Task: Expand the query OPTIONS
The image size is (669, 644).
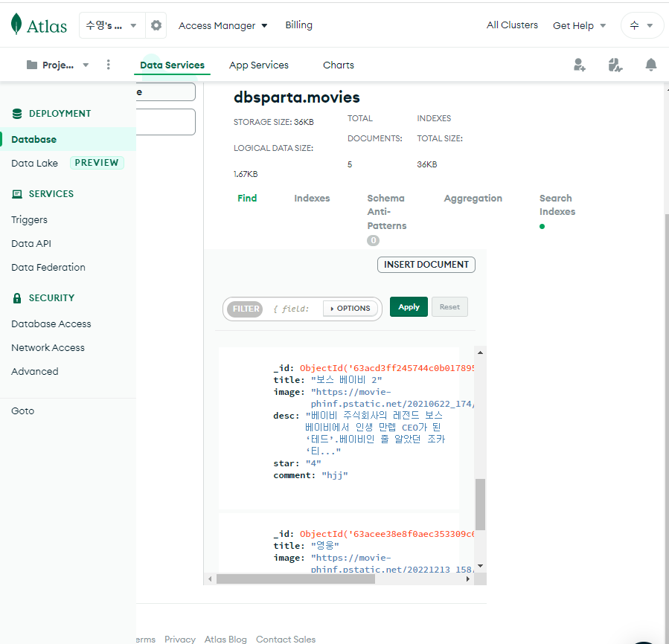Action: pyautogui.click(x=350, y=308)
